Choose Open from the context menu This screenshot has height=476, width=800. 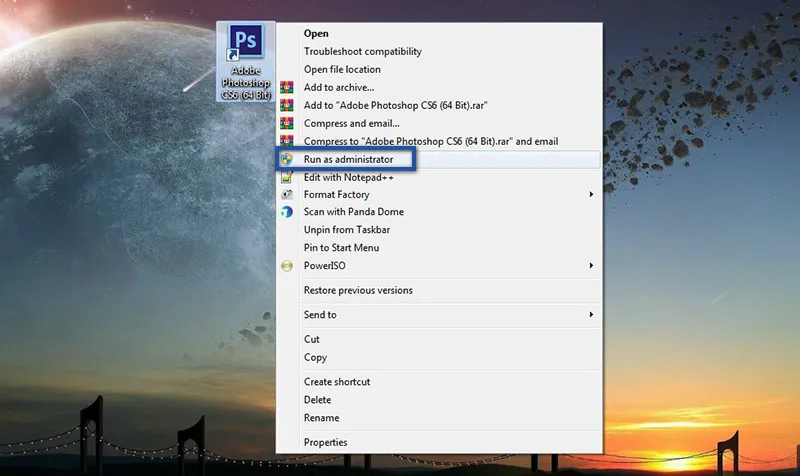coord(316,34)
